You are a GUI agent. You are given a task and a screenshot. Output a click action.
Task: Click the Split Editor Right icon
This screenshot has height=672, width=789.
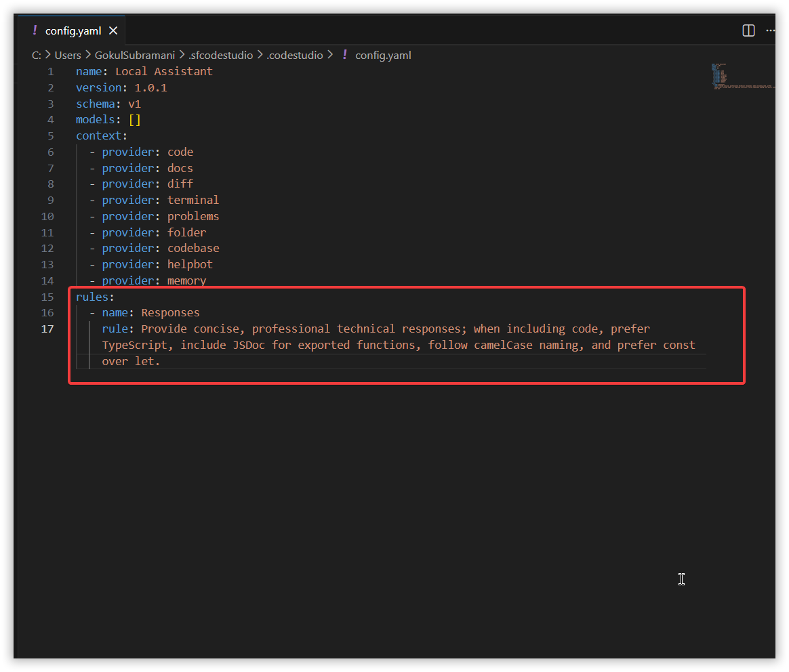(x=748, y=30)
